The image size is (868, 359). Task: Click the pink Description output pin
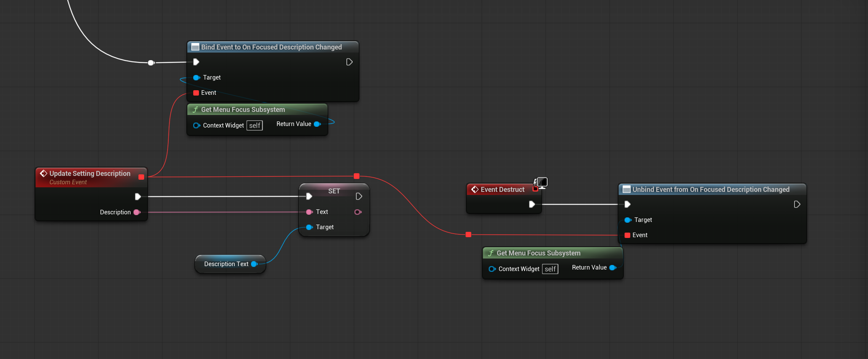click(x=137, y=212)
